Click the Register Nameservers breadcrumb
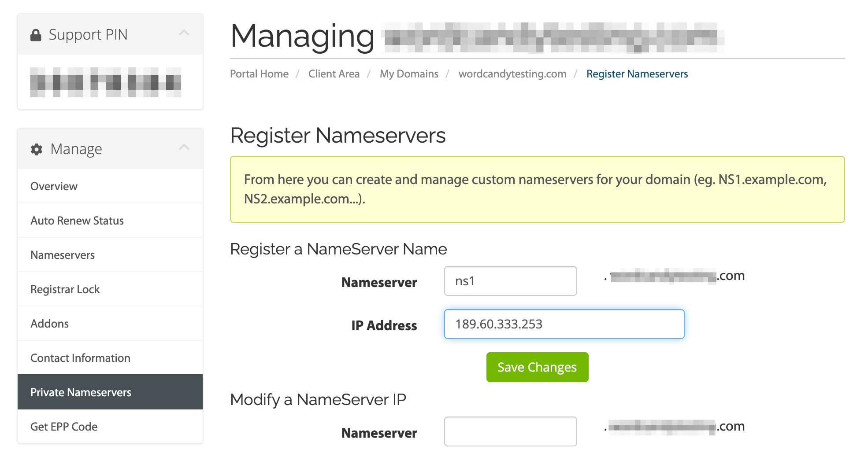Viewport: 868px width, 457px height. click(x=637, y=74)
